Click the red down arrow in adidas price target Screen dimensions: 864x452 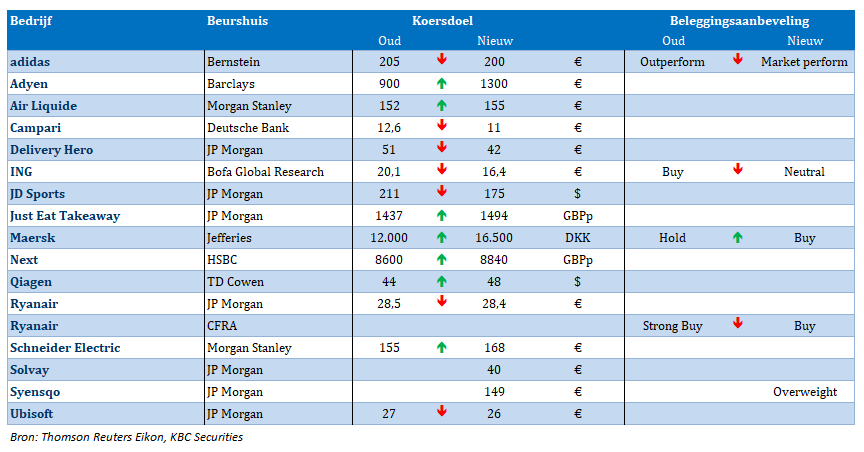pyautogui.click(x=441, y=60)
